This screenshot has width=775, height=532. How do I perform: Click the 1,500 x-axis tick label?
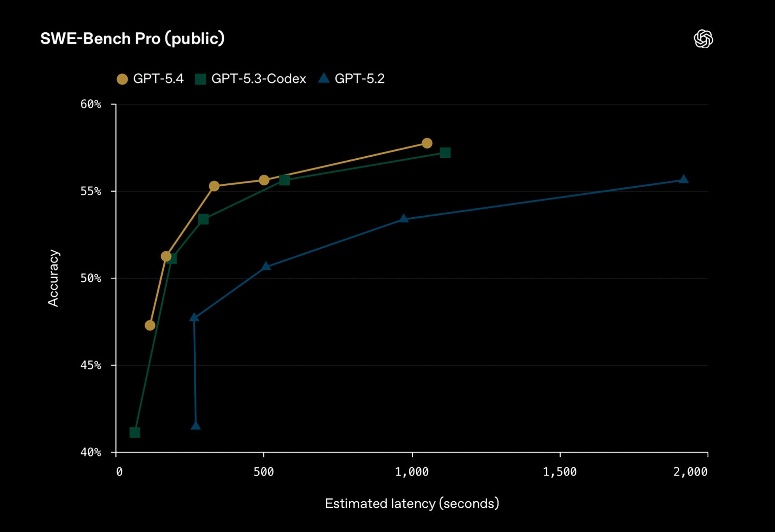point(559,472)
